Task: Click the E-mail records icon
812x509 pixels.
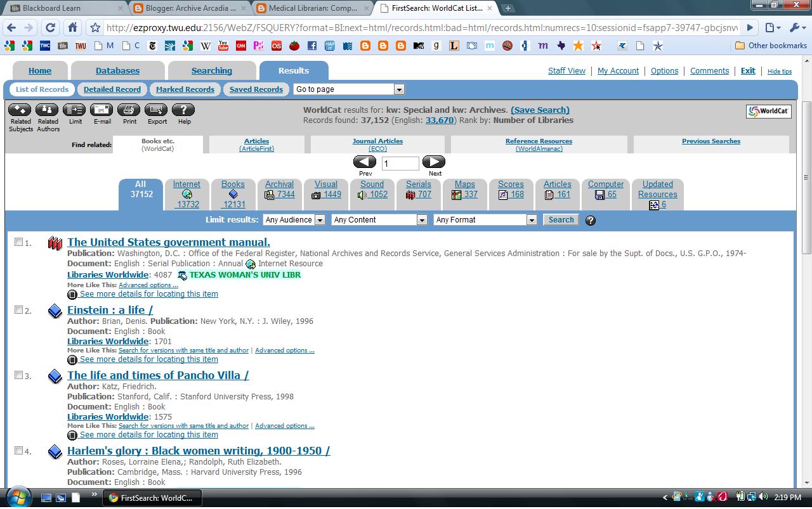Action: (x=101, y=110)
